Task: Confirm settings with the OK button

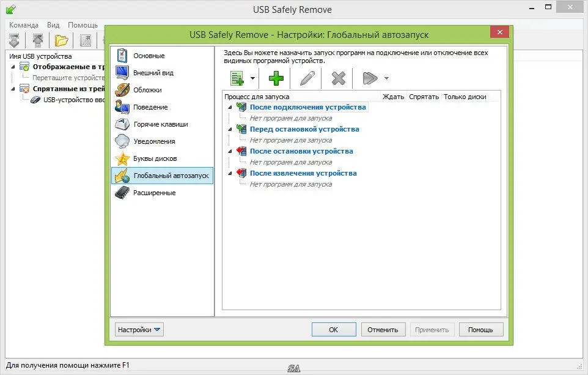Action: pyautogui.click(x=334, y=330)
